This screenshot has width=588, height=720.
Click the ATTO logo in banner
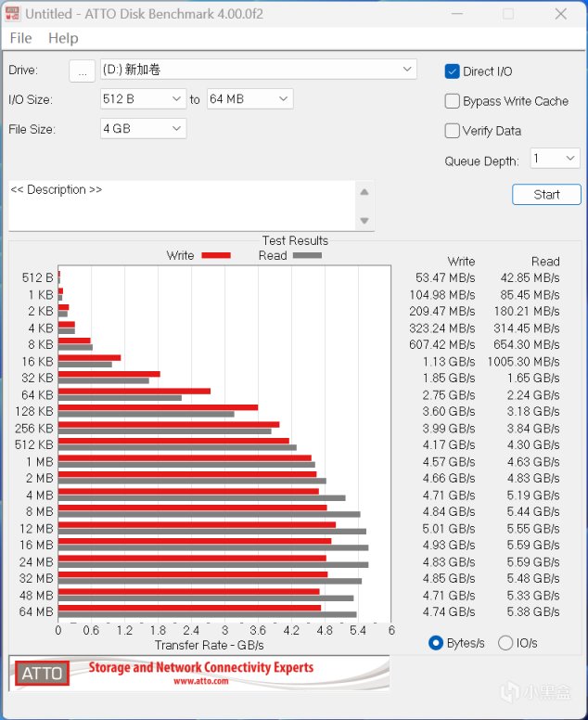[x=42, y=674]
